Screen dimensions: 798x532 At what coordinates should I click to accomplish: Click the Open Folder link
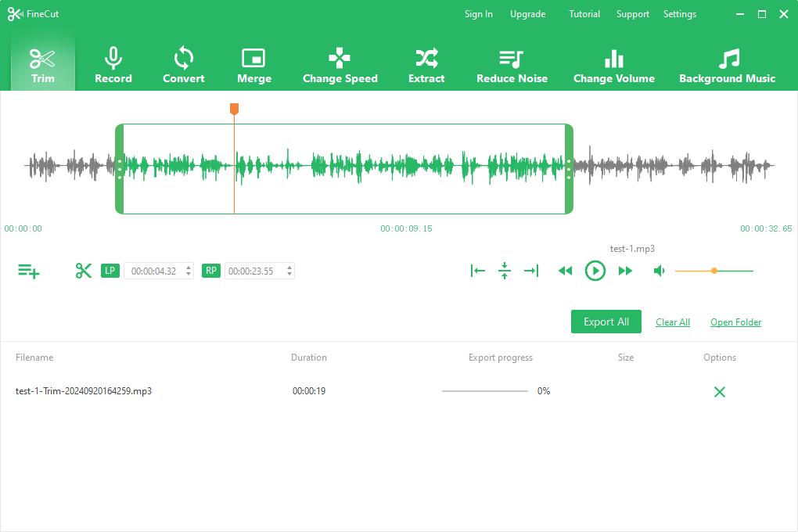736,322
